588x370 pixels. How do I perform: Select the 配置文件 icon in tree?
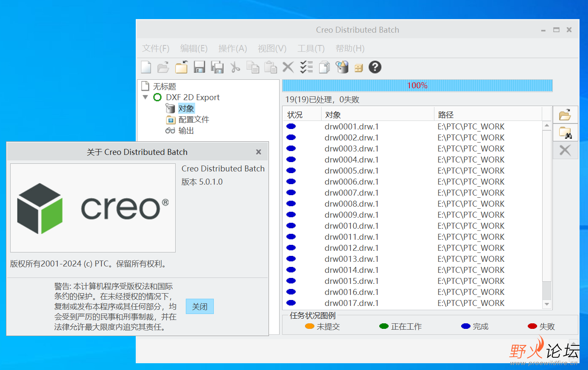click(171, 120)
